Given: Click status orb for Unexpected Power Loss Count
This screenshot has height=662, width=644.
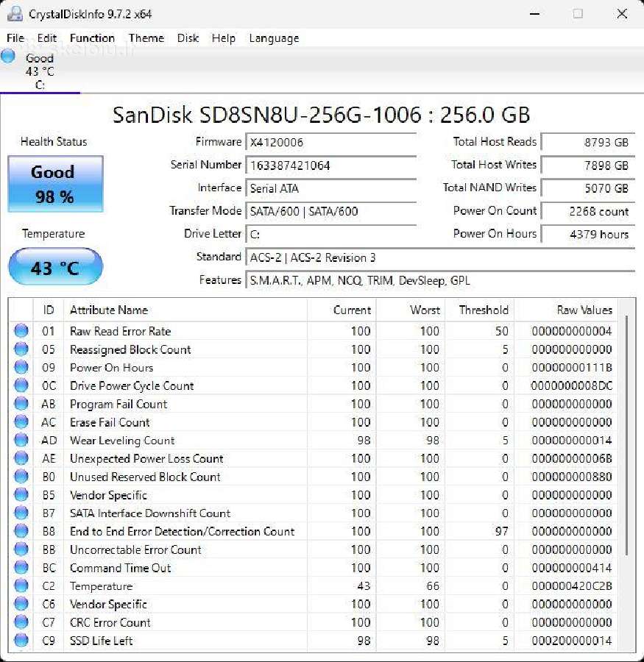Looking at the screenshot, I should 21,458.
